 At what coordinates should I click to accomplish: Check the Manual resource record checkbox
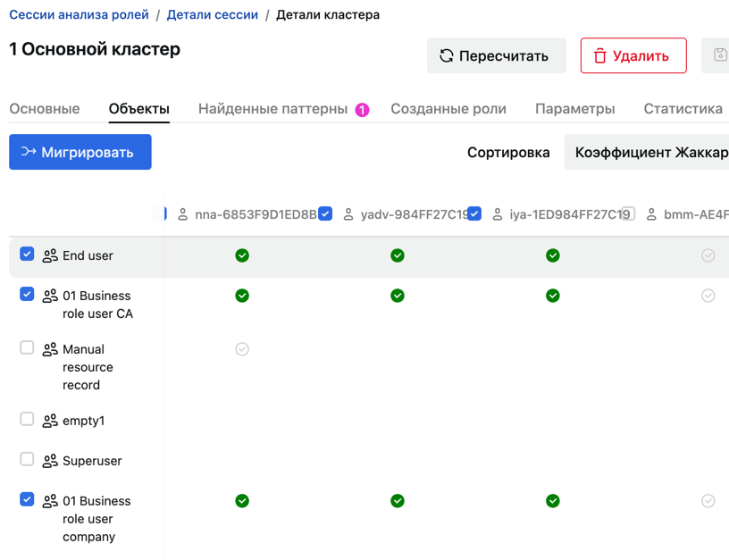[27, 347]
